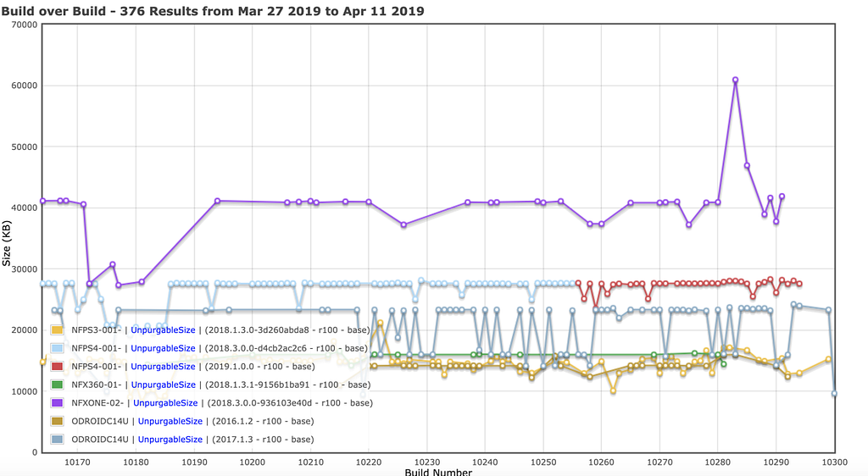Click the tan ODROIDC14U 2016.1.2 legend swatch

click(x=57, y=421)
